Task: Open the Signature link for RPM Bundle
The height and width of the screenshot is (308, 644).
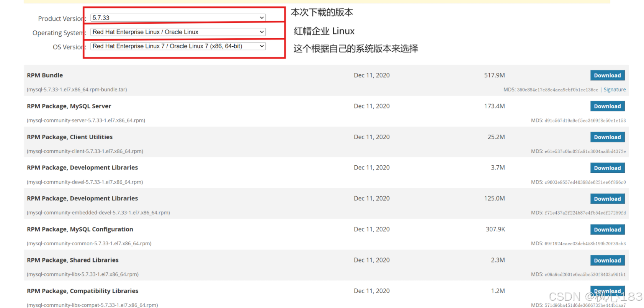Action: pyautogui.click(x=615, y=90)
